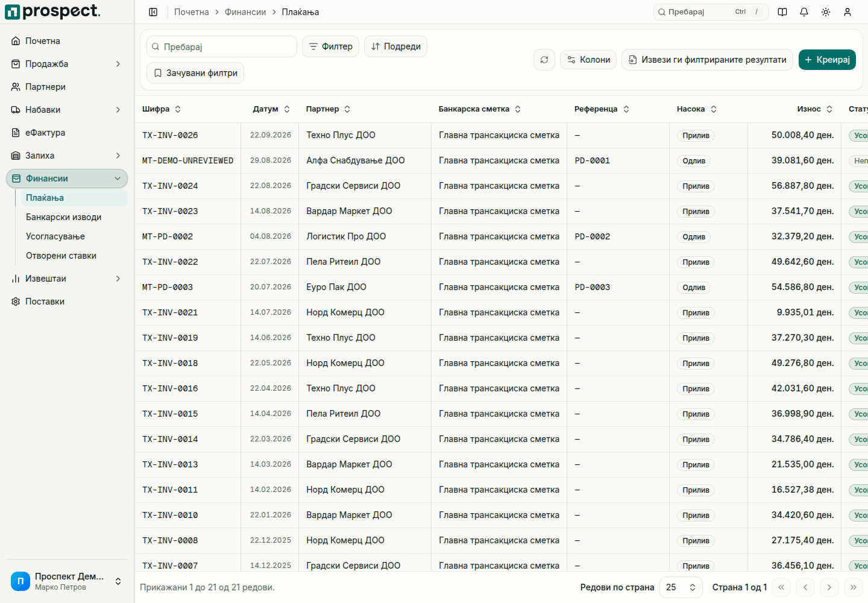
Task: Sort by Износ column
Action: coord(815,109)
